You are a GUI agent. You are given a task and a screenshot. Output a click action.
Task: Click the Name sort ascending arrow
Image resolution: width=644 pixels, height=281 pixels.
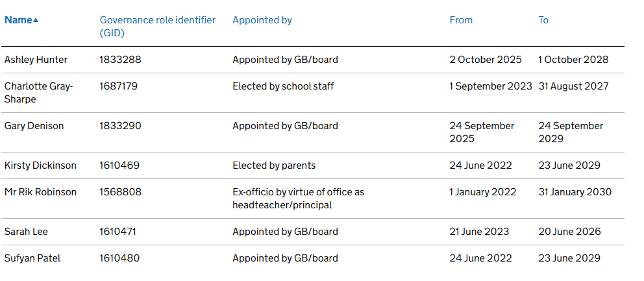coord(36,20)
